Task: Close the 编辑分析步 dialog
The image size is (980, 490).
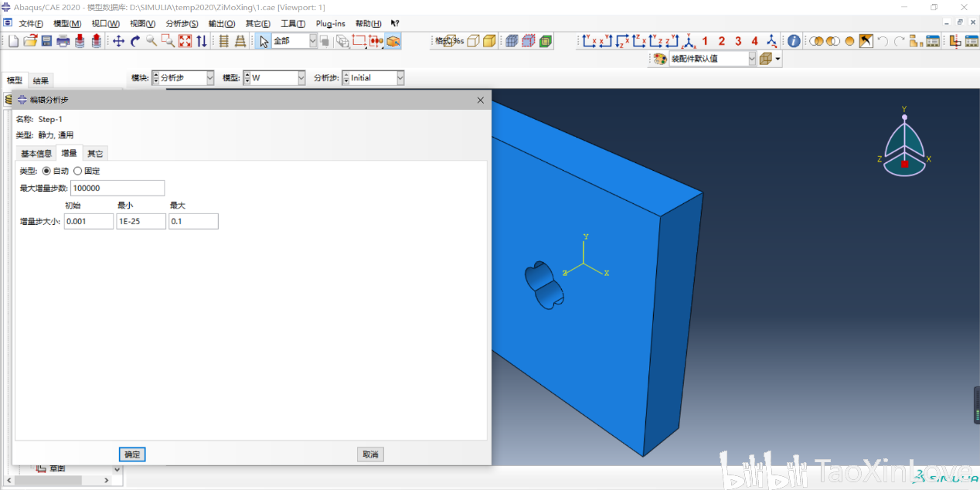Action: tap(480, 100)
